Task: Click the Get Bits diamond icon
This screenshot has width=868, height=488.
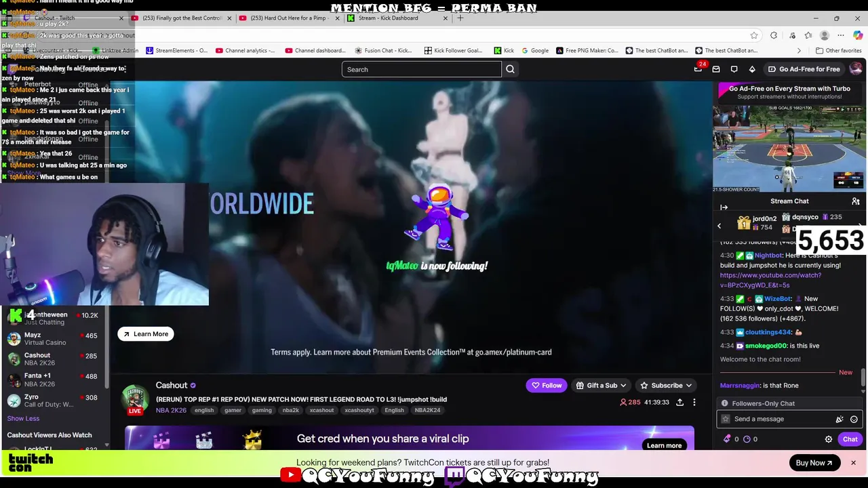Action: tap(752, 69)
